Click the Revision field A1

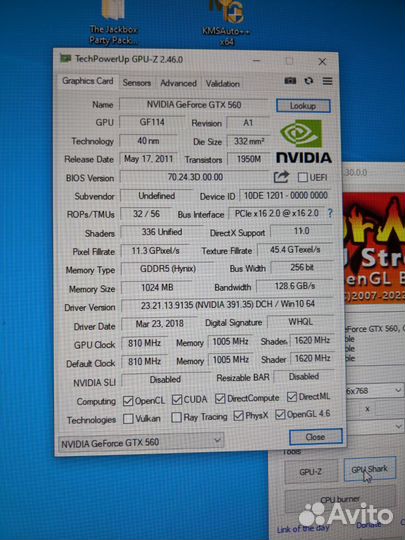(248, 123)
